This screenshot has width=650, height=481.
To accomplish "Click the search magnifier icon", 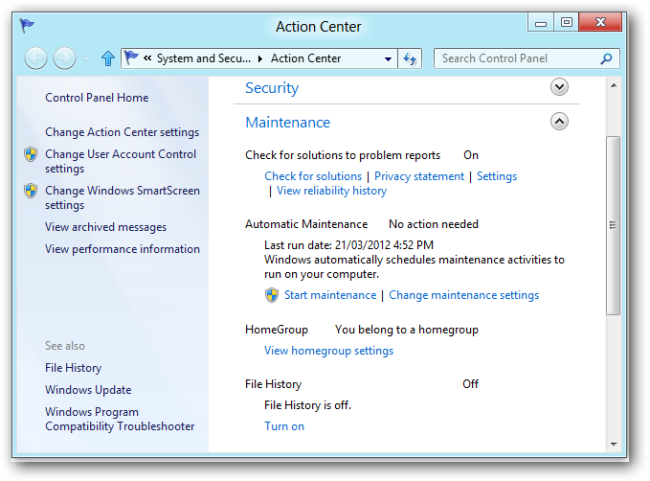I will click(x=606, y=58).
